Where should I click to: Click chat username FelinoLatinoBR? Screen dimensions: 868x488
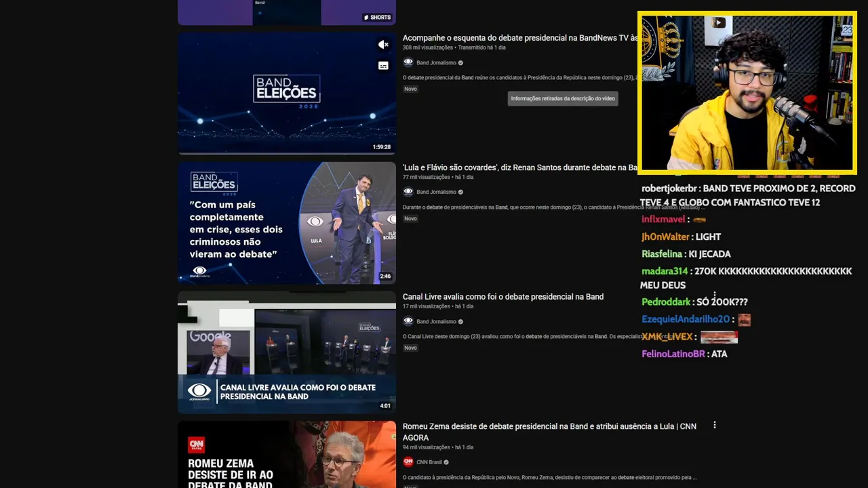[673, 354]
